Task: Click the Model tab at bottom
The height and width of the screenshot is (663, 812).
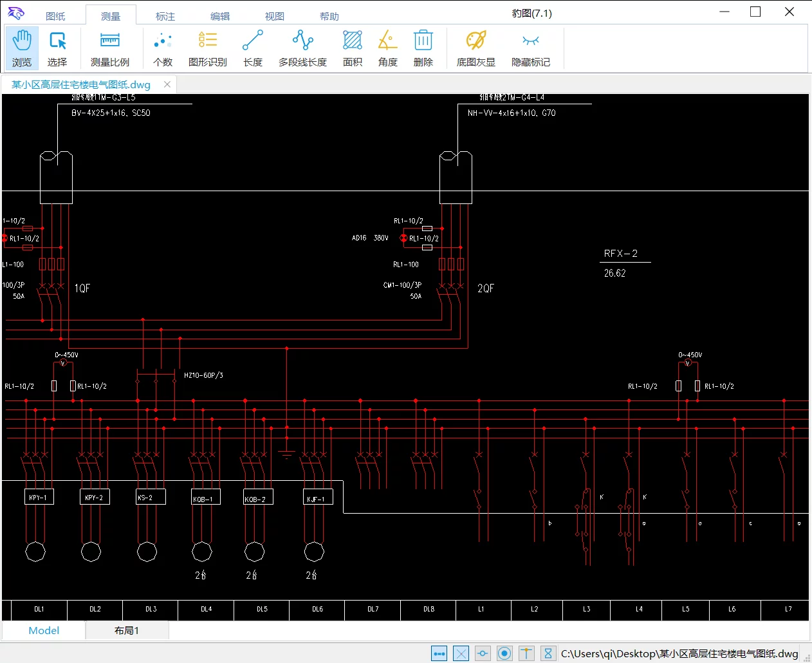Action: (44, 631)
